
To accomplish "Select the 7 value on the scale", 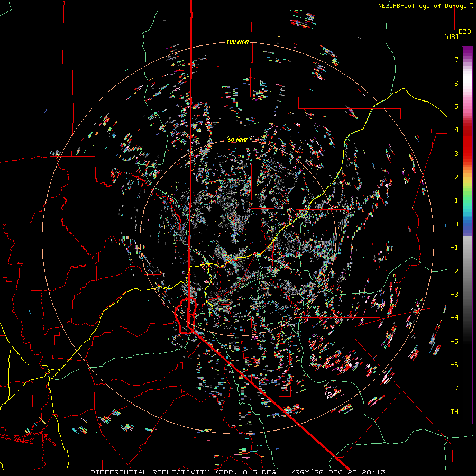I will coord(456,59).
